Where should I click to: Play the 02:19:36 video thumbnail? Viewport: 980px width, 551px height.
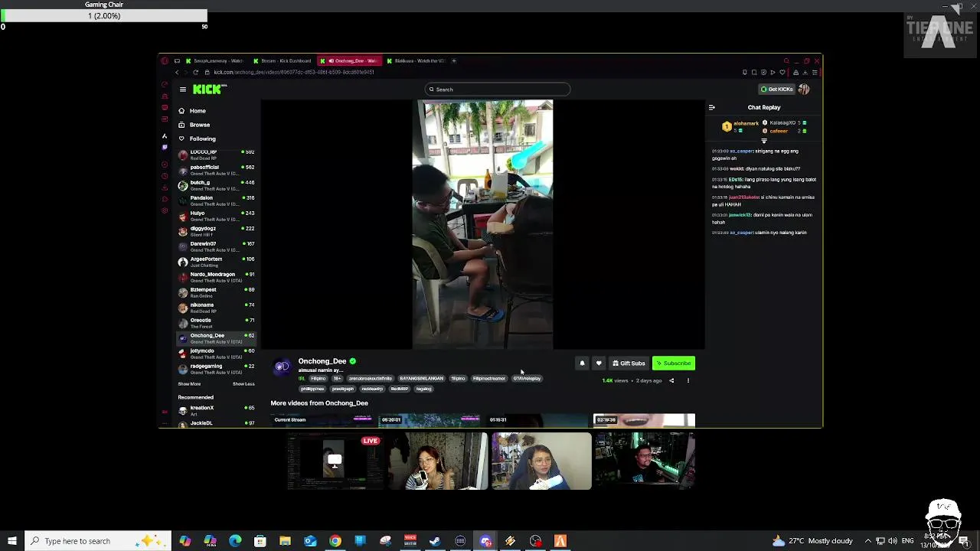(644, 420)
